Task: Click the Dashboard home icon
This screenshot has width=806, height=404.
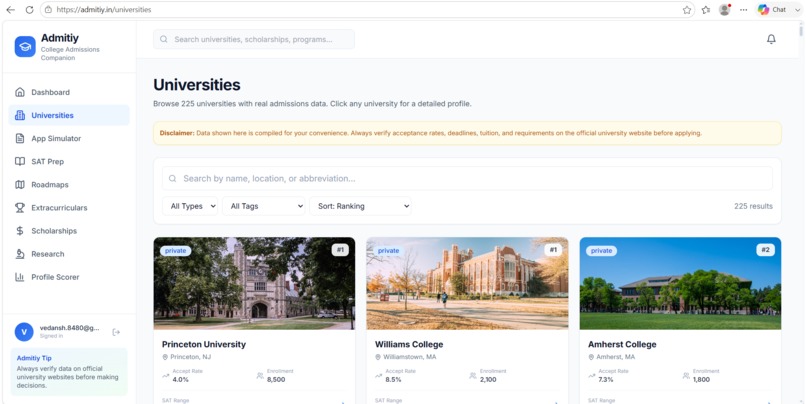Action: [20, 92]
